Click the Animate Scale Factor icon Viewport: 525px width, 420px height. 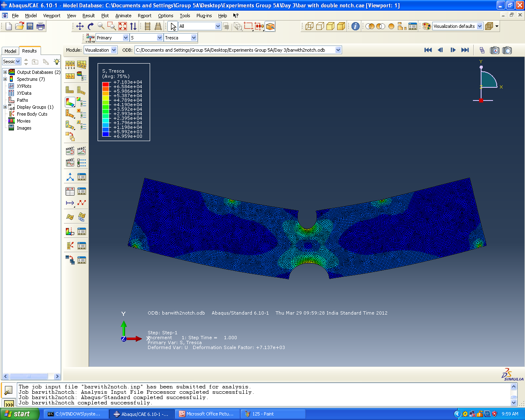[x=70, y=151]
